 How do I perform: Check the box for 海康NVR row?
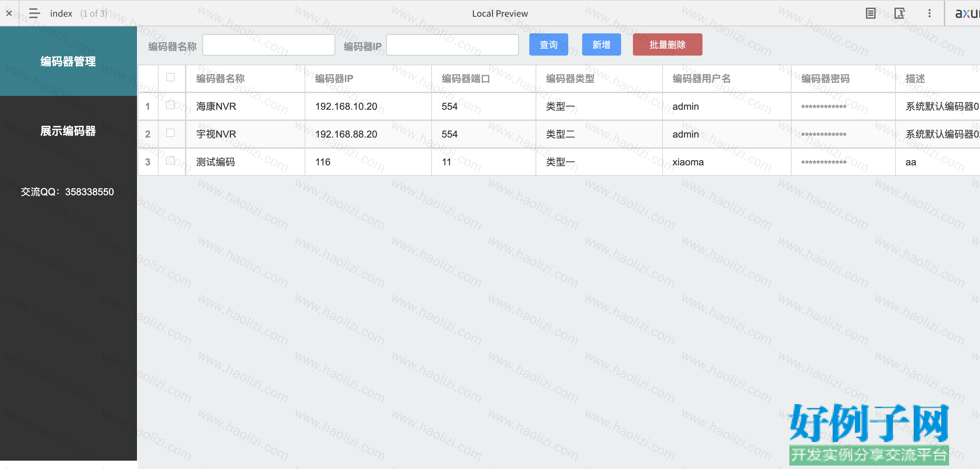[x=170, y=105]
